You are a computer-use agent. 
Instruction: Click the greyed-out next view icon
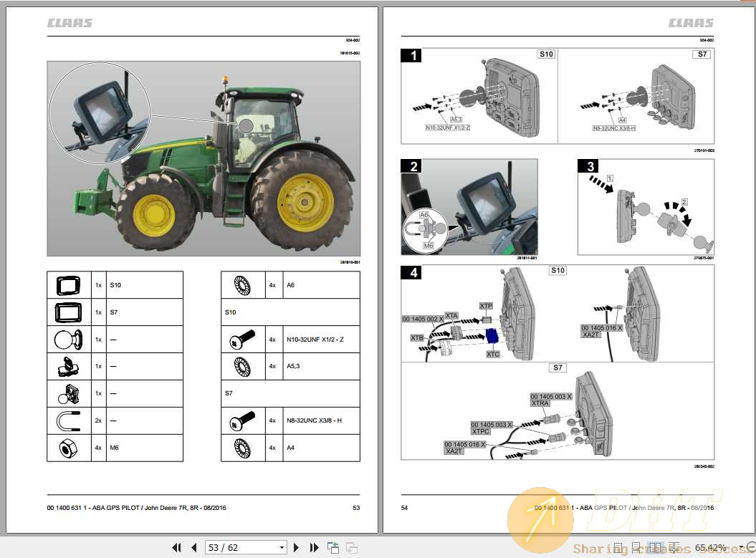(352, 547)
